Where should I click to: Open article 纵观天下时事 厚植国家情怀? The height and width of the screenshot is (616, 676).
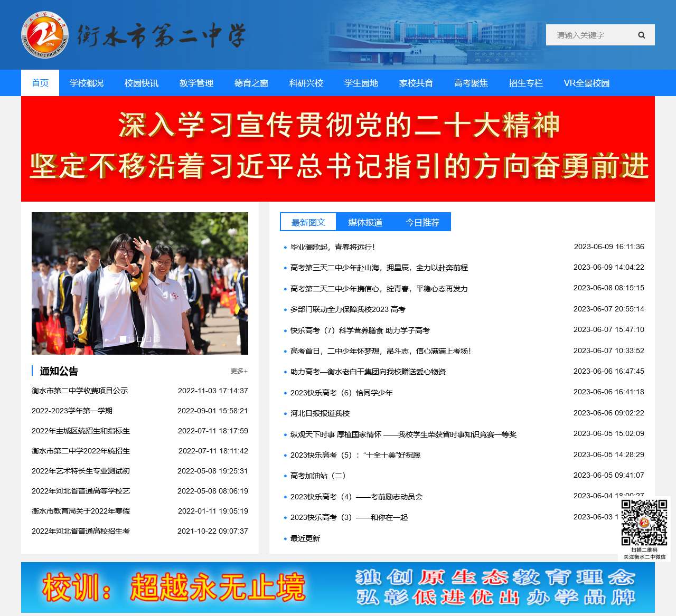(403, 434)
